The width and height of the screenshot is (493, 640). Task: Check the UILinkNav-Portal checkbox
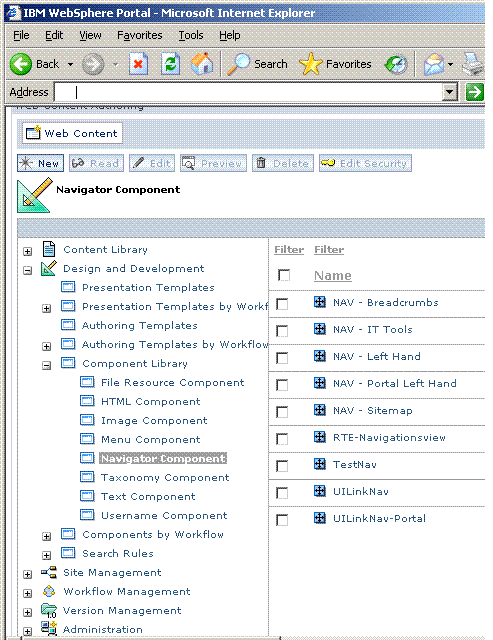[x=282, y=520]
